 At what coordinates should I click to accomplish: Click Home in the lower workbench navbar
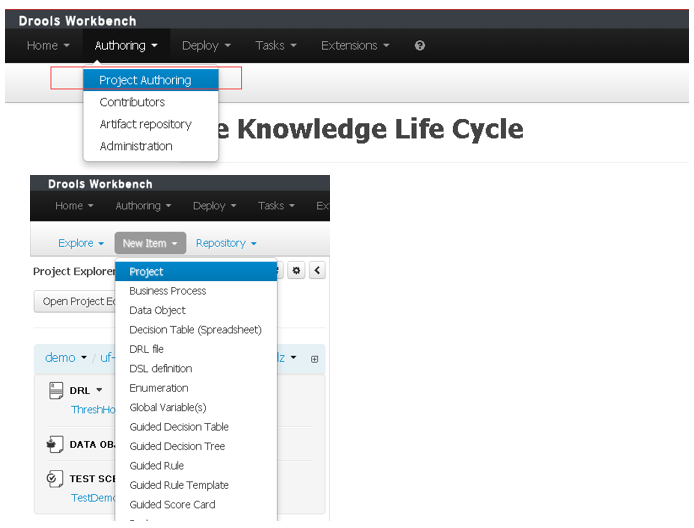[74, 206]
